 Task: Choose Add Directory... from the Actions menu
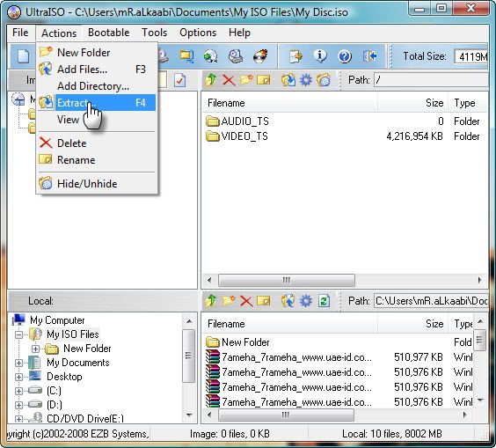[97, 86]
